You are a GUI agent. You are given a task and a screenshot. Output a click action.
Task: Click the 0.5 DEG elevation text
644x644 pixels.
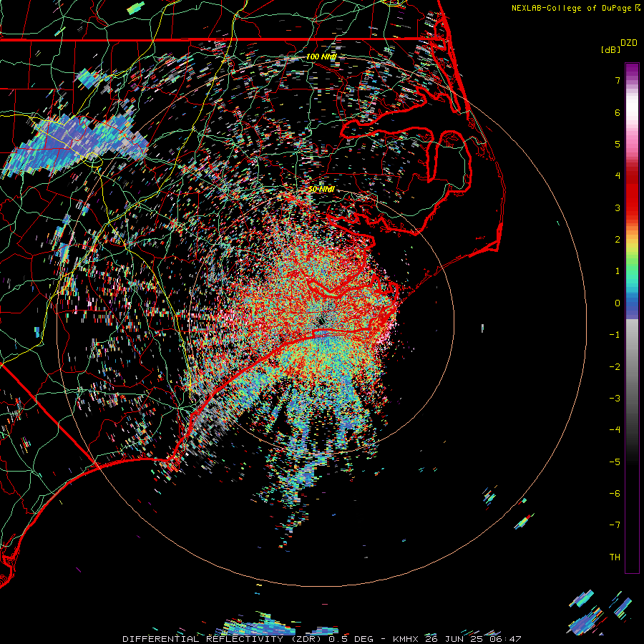pos(351,639)
